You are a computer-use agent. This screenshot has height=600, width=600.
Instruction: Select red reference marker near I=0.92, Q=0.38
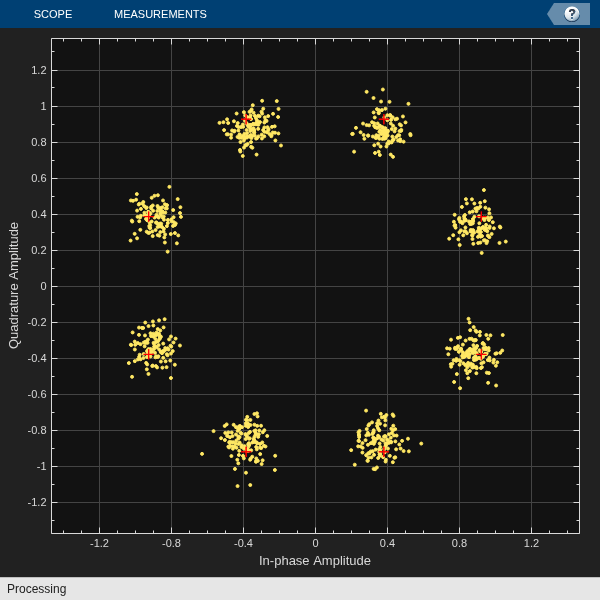click(x=481, y=217)
